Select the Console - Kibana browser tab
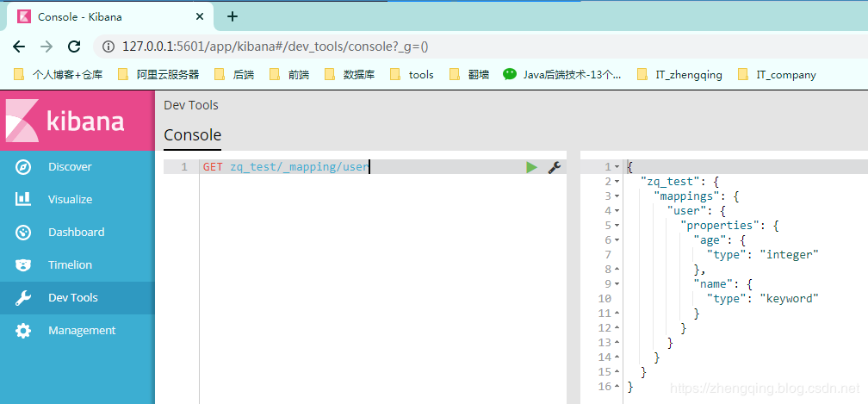The image size is (868, 404). 112,16
